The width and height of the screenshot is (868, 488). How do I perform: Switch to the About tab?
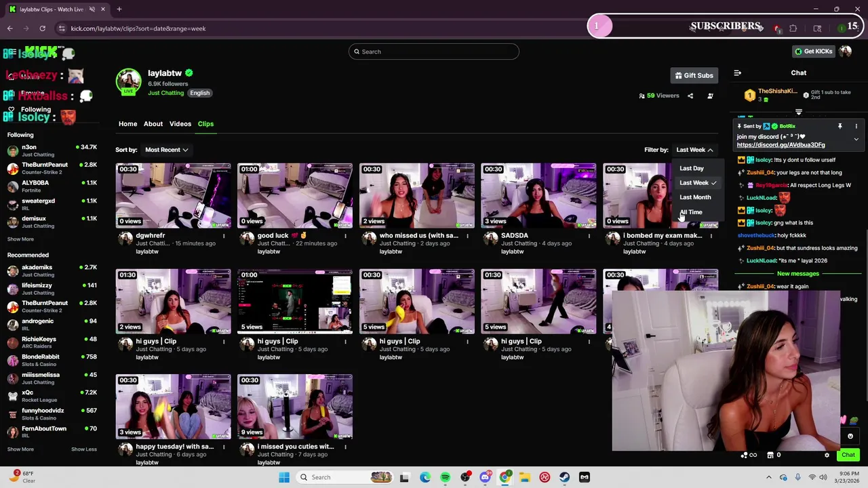pyautogui.click(x=153, y=124)
